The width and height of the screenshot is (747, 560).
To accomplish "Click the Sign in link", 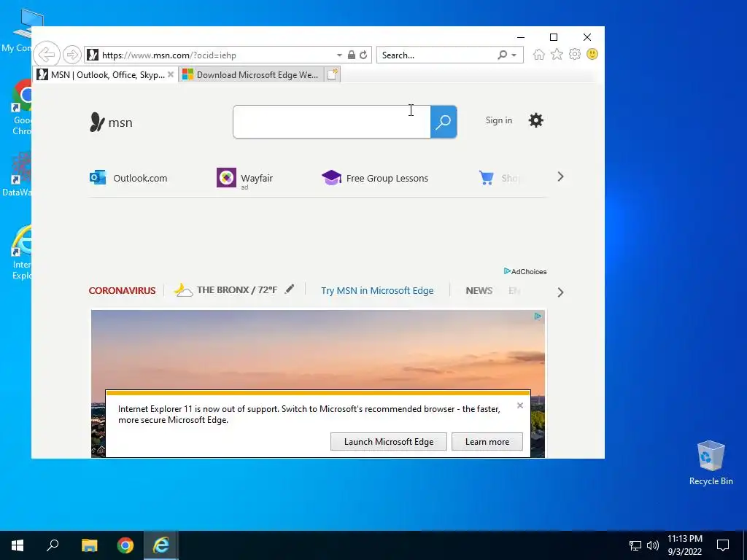I will click(x=499, y=120).
